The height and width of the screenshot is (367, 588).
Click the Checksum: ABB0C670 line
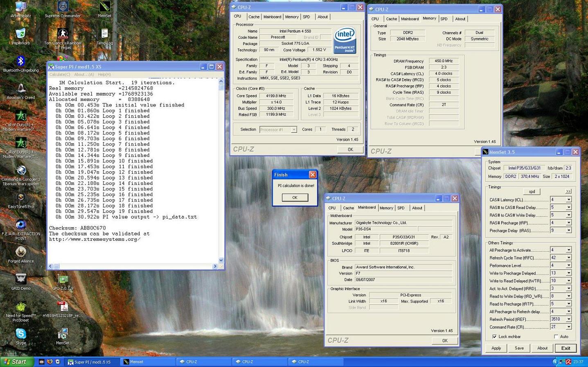(77, 228)
